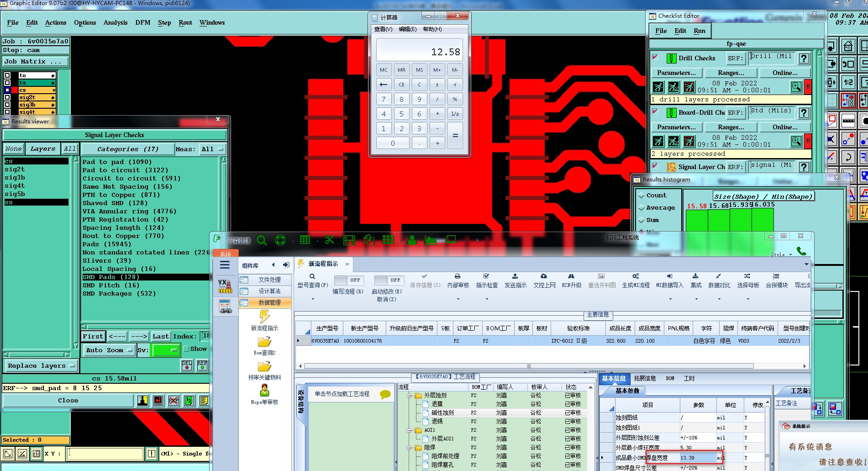Toggle the 'to' layer checkbox in layer list
The image size is (868, 471).
(7, 75)
